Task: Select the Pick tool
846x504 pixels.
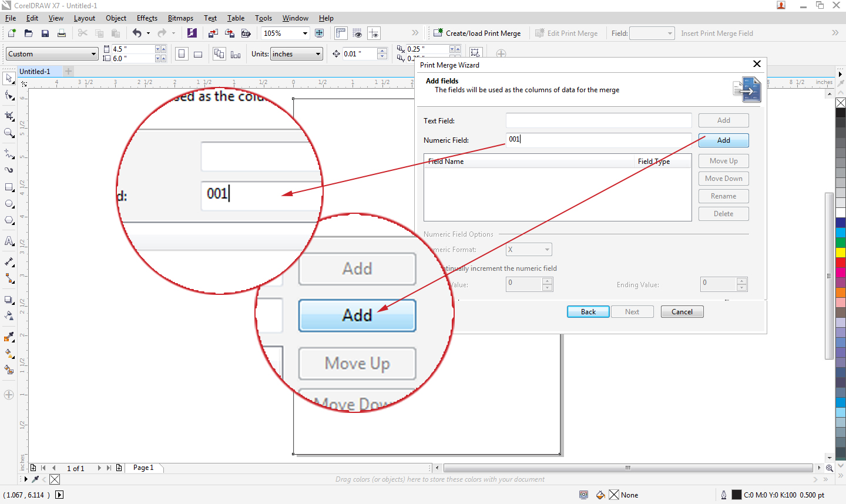Action: click(x=9, y=78)
